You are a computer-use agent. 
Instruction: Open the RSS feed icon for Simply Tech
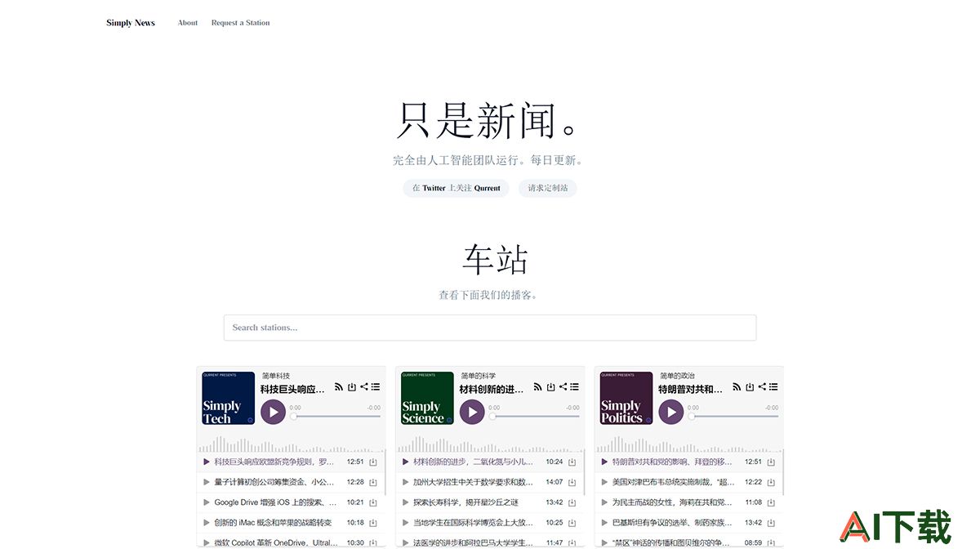pos(339,387)
